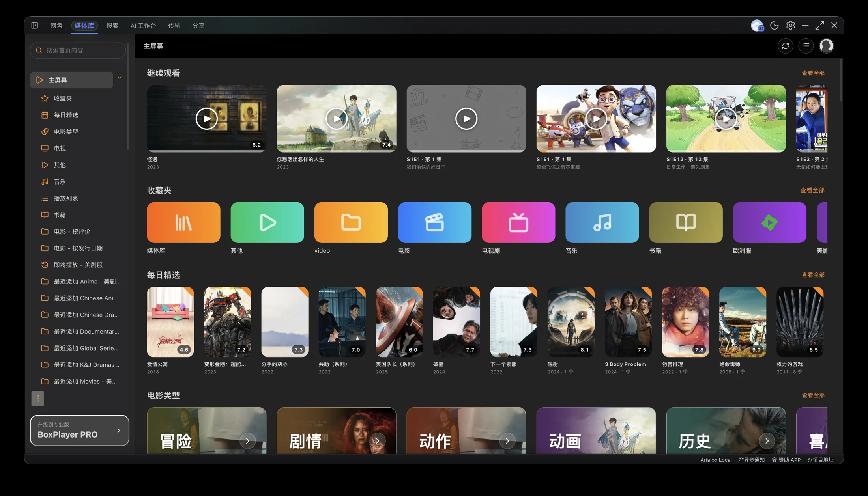Open upgrade to BoxPlayer PRO
Image resolution: width=868 pixels, height=496 pixels.
[x=79, y=431]
